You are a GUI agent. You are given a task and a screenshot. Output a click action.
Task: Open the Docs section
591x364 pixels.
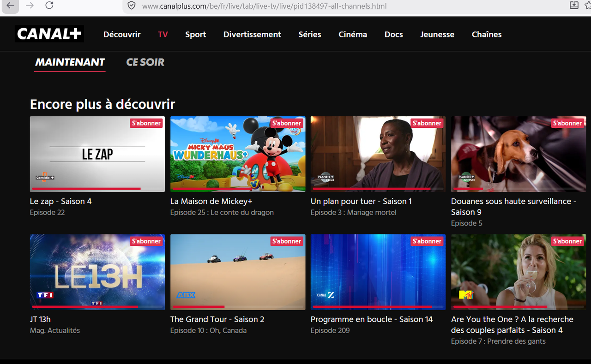click(394, 34)
